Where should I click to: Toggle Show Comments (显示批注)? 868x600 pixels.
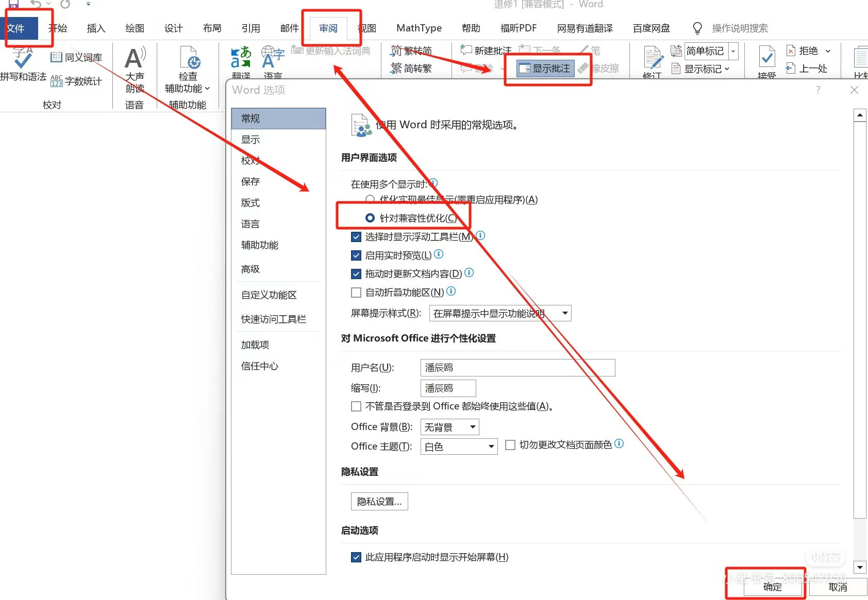tap(545, 68)
